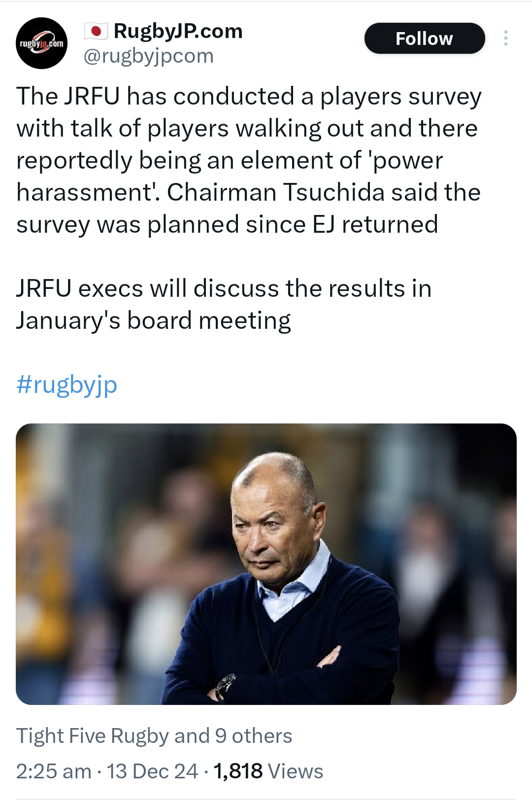Follow the RugbyJP.com account

pyautogui.click(x=424, y=38)
